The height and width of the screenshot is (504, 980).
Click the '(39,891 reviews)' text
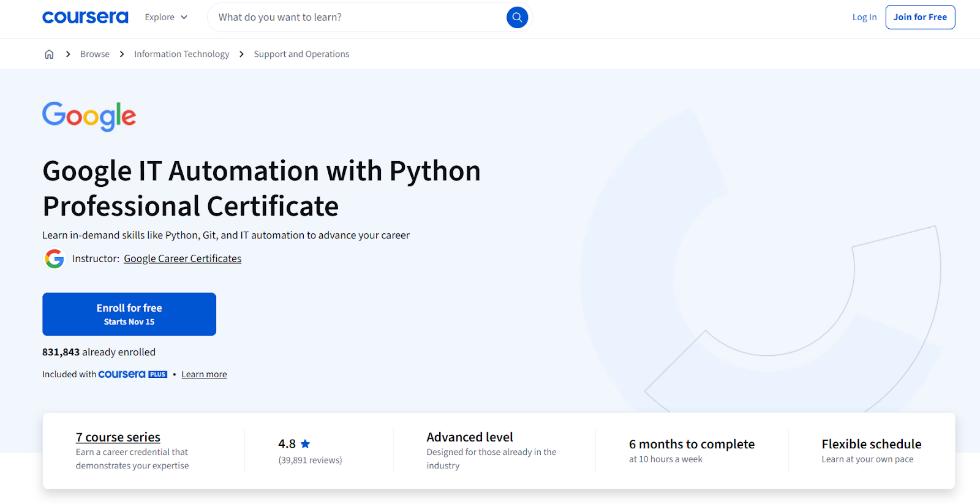pyautogui.click(x=310, y=460)
